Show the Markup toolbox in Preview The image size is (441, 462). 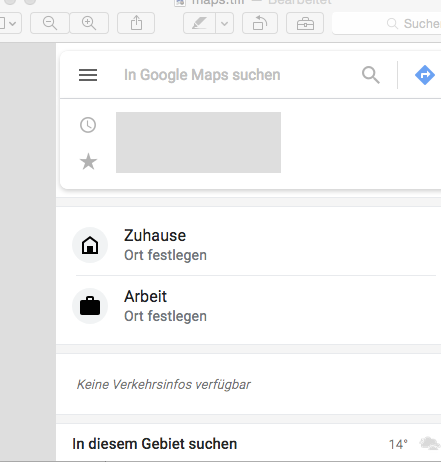click(x=305, y=23)
